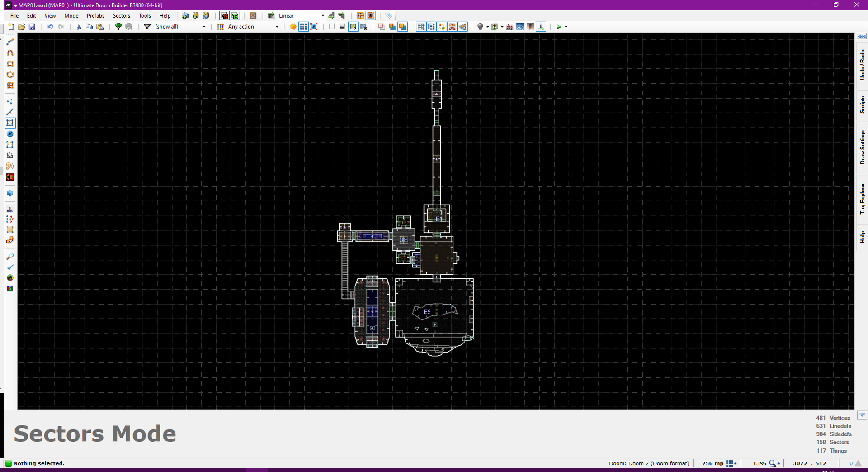Open the Scripts side tab

(x=862, y=105)
